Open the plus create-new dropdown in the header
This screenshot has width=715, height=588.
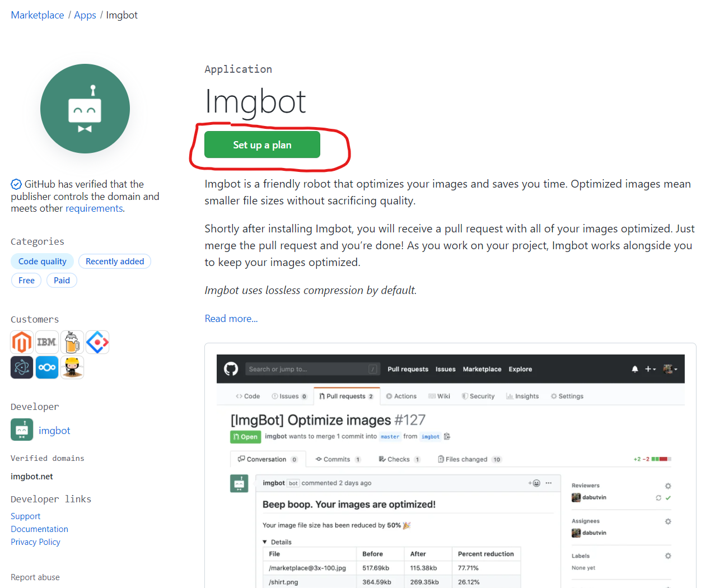tap(650, 369)
